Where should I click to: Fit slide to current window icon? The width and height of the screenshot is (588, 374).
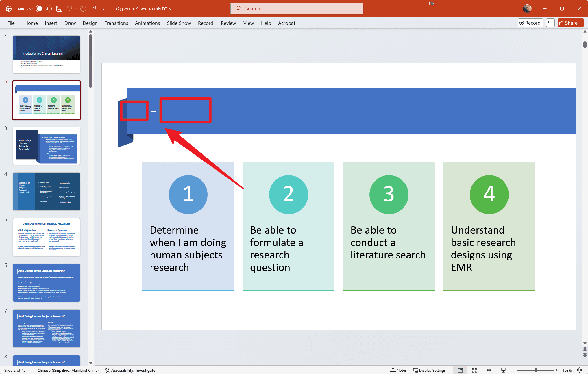[x=580, y=370]
